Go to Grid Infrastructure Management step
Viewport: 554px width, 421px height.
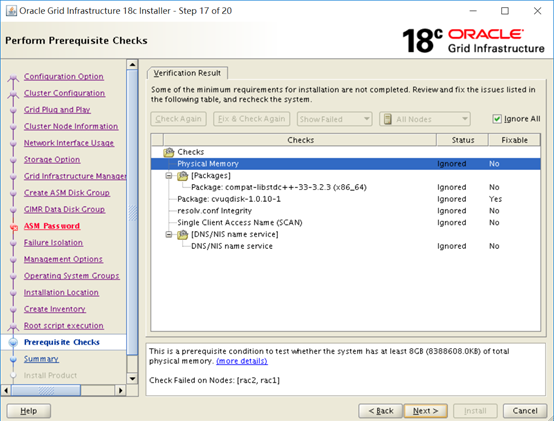pyautogui.click(x=75, y=176)
